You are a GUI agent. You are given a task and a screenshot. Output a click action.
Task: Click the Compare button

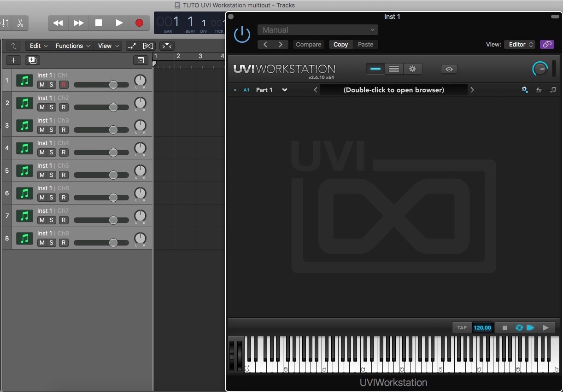click(308, 44)
